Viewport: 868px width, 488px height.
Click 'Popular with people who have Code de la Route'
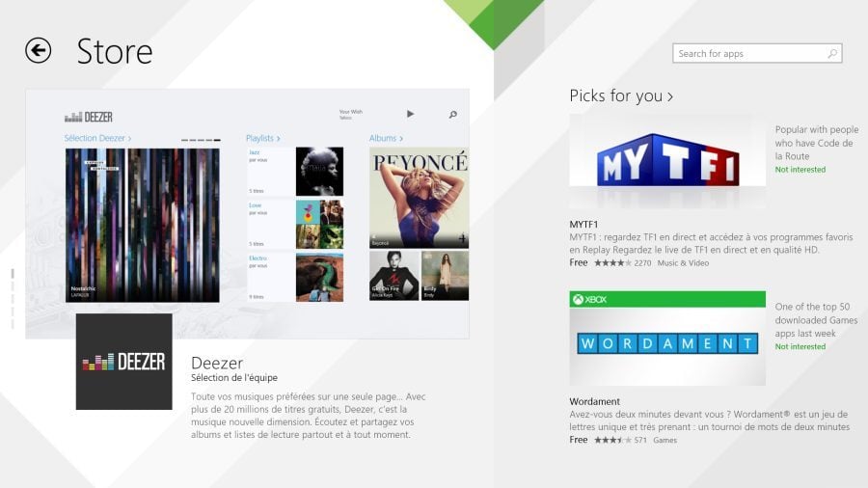[x=817, y=143]
